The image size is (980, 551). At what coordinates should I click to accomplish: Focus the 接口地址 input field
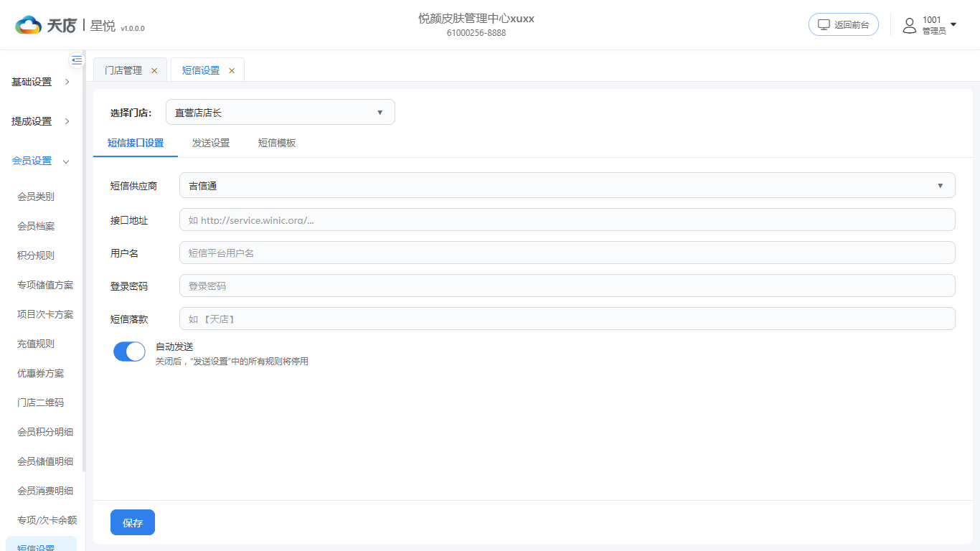tap(567, 220)
